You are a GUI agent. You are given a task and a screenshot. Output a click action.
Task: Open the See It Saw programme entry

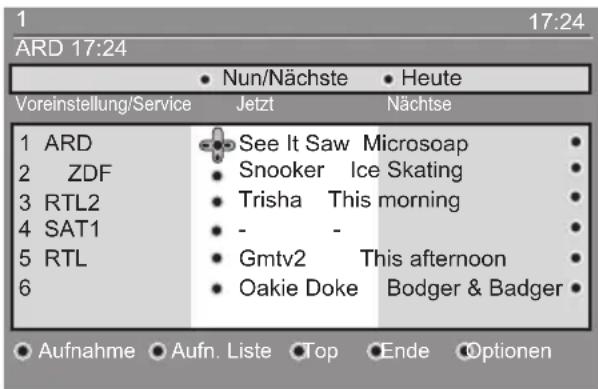(x=294, y=143)
